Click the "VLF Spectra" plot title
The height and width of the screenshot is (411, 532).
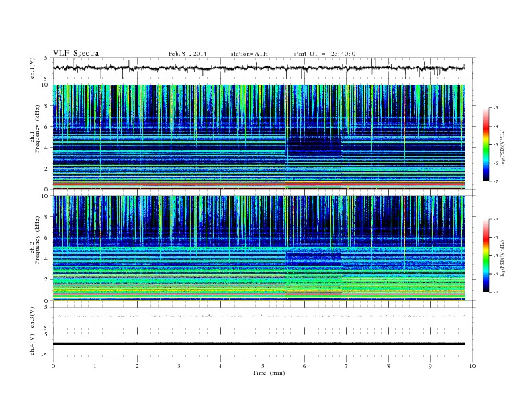click(76, 53)
